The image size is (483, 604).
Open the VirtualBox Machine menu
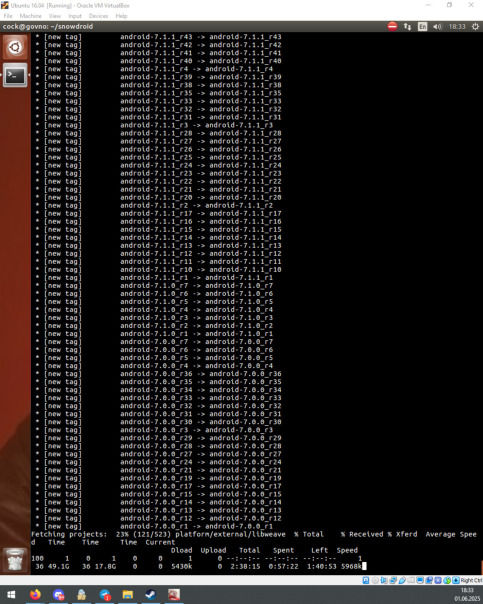click(x=30, y=16)
